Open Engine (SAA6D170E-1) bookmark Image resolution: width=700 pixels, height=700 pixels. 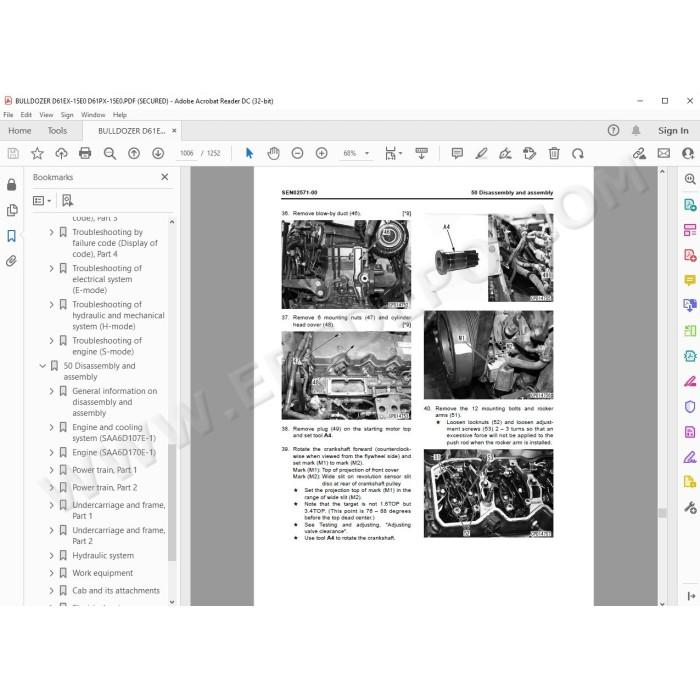pos(114,452)
